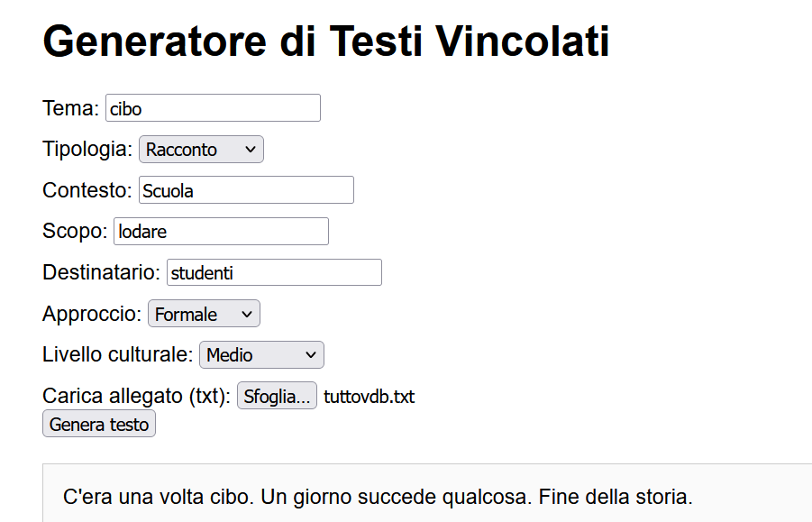Screen dimensions: 812x522
Task: Focus the Contesto field containing Scuola
Action: pyautogui.click(x=246, y=190)
